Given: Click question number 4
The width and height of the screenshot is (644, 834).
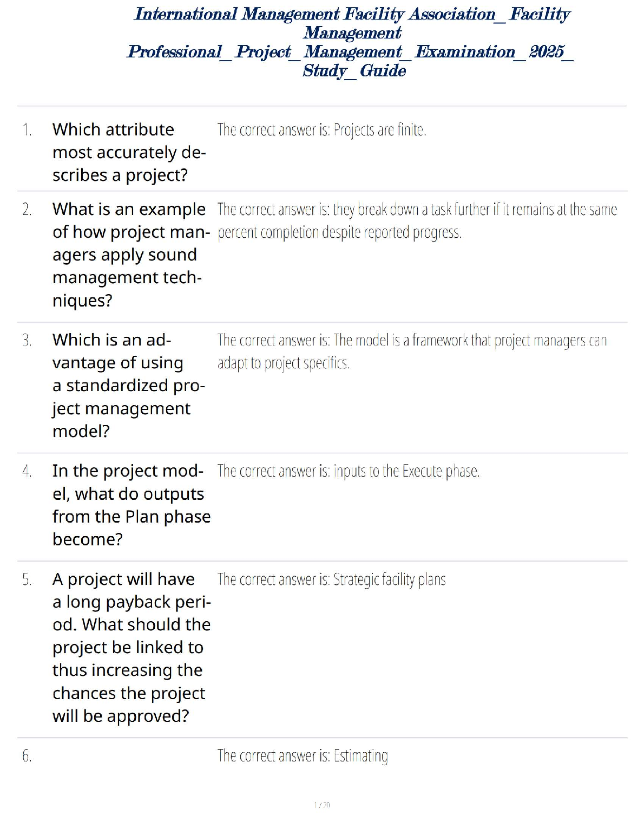Looking at the screenshot, I should (x=27, y=472).
